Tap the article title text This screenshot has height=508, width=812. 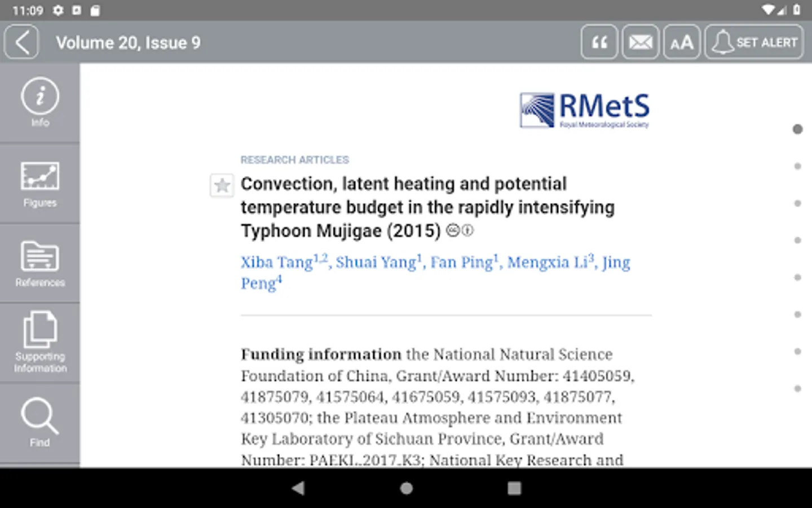427,207
